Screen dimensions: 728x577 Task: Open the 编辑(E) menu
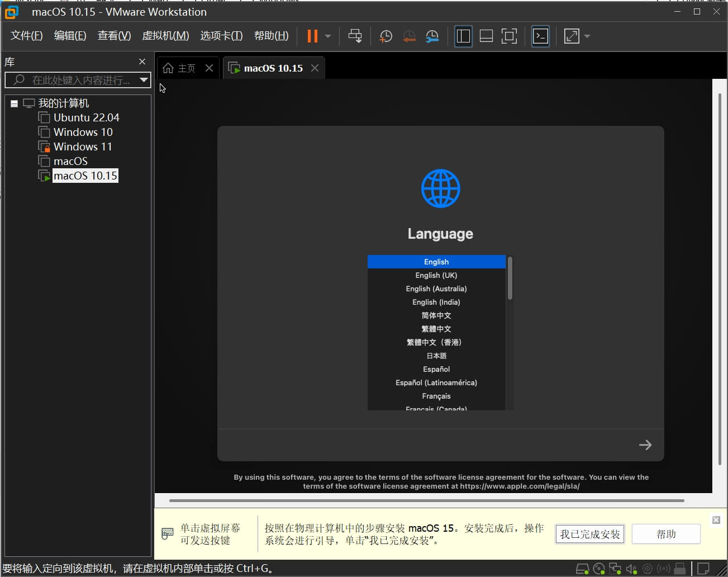tap(70, 36)
